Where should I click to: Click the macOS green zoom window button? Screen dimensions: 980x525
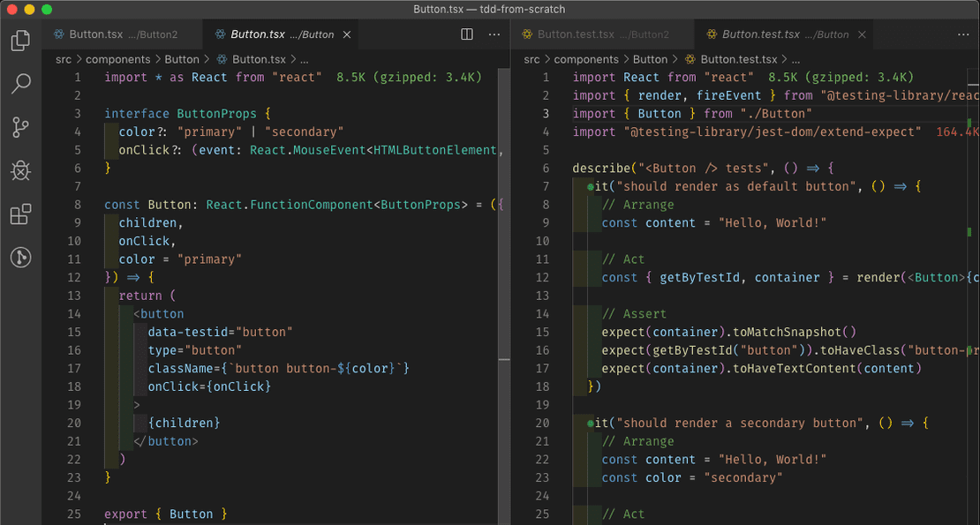click(47, 10)
